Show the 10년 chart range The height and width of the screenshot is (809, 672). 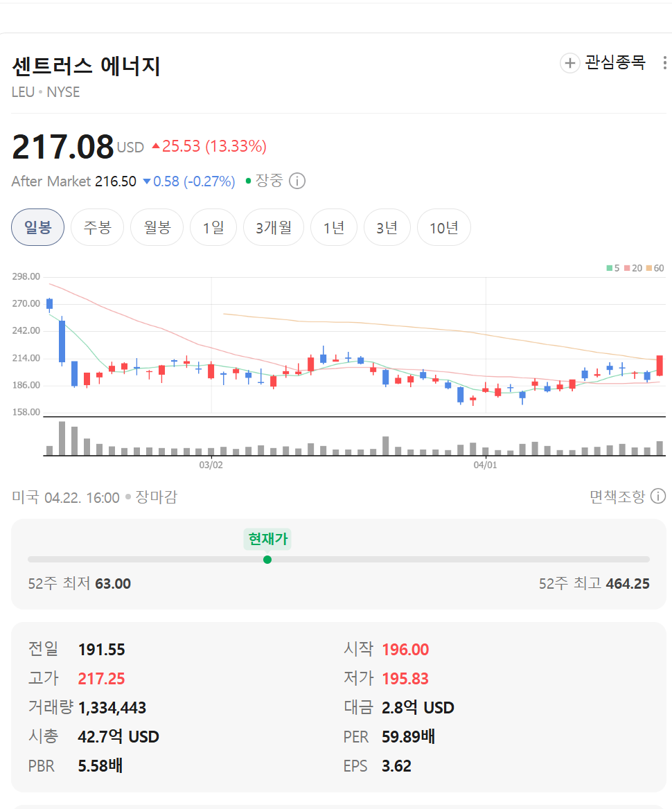pyautogui.click(x=444, y=227)
